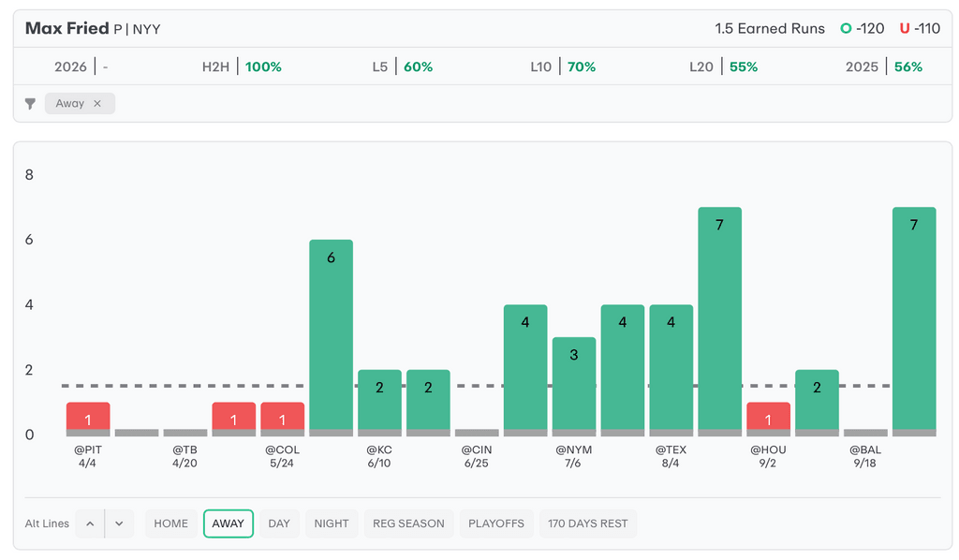The width and height of the screenshot is (959, 560).
Task: Select PLAYOFFS filter
Action: click(496, 523)
